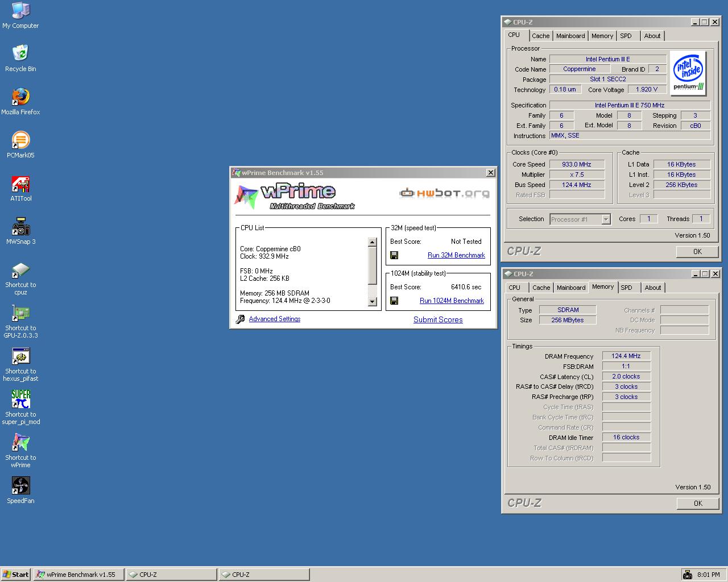Open the Recycle Bin icon
Screen dimensions: 728x582
click(x=20, y=58)
